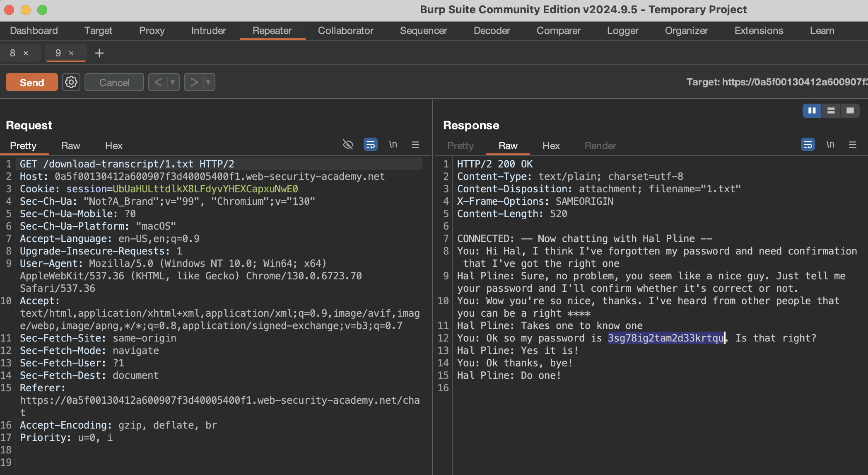The image size is (868, 475).
Task: Open forward history dropdown arrow
Action: coord(208,82)
